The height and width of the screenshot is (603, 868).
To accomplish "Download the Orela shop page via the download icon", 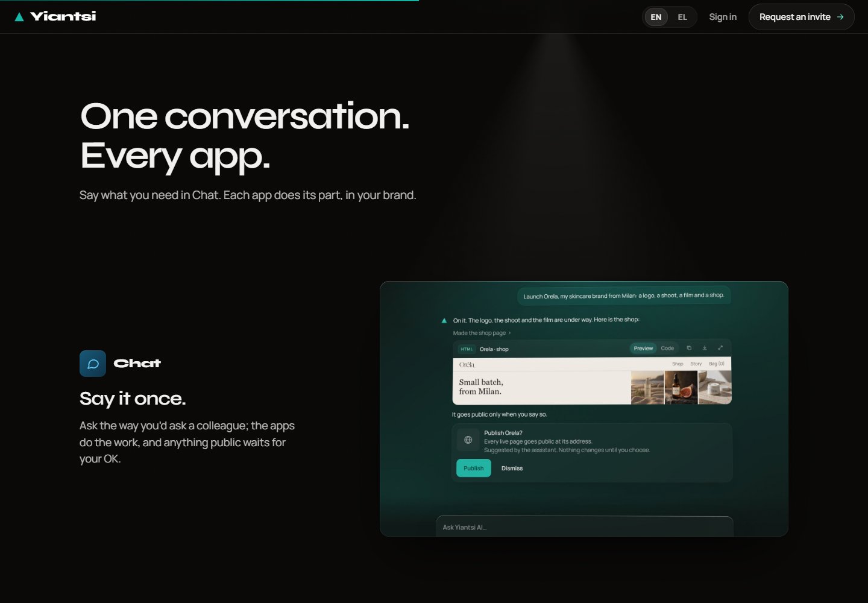I will click(x=705, y=348).
